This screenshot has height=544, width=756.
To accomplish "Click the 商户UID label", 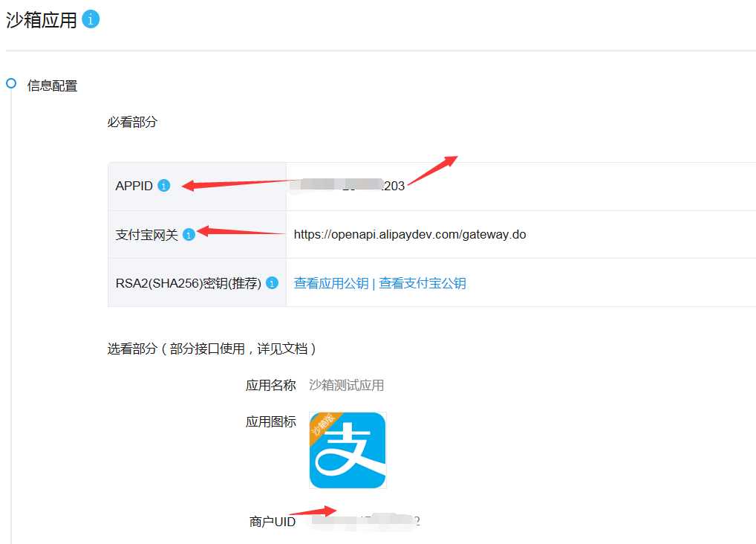I will tap(272, 521).
